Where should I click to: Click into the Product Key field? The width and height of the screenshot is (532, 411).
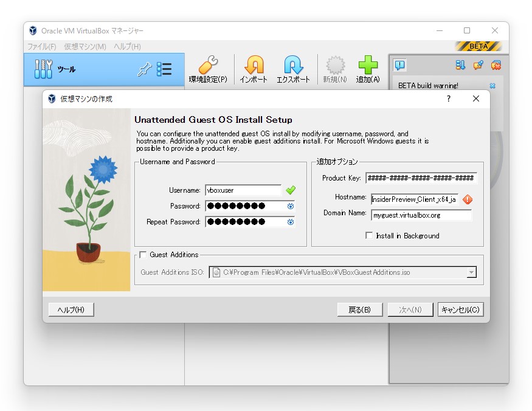[x=421, y=178]
